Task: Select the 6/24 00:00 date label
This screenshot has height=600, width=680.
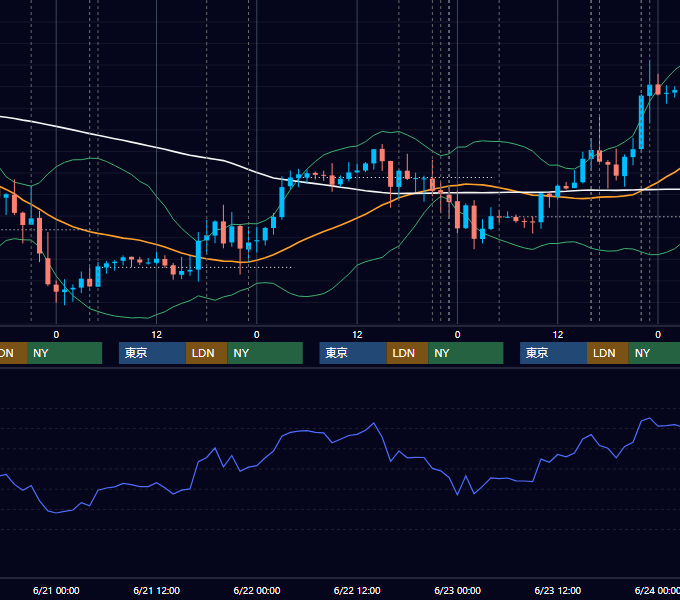Action: (x=657, y=590)
